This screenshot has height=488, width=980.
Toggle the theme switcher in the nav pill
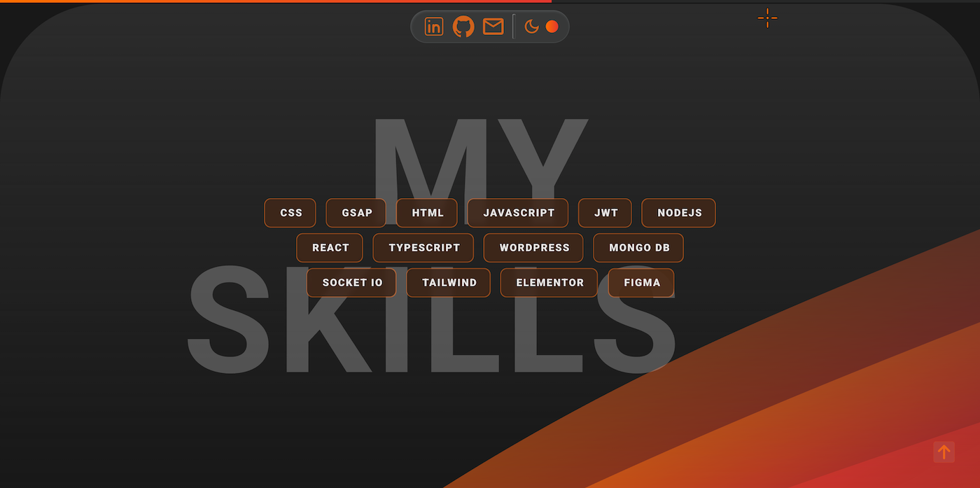pyautogui.click(x=542, y=27)
